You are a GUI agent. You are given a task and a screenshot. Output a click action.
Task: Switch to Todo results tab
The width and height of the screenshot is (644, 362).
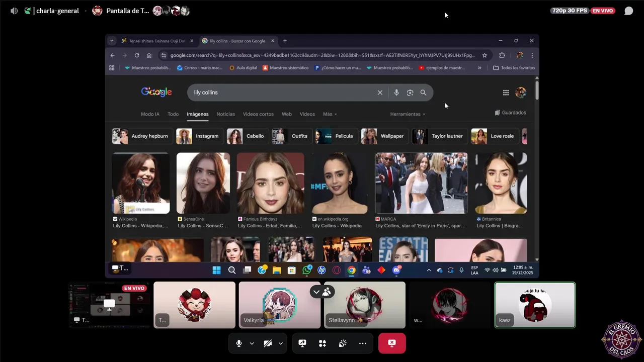(x=173, y=114)
